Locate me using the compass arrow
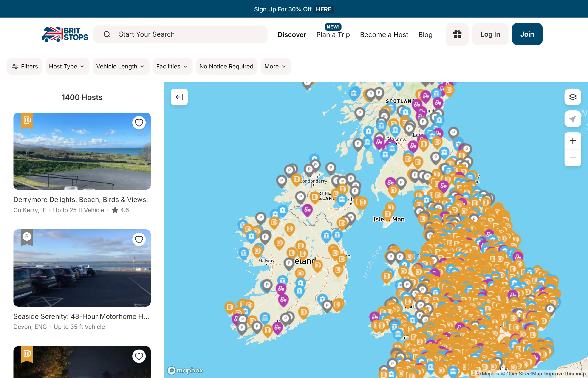The height and width of the screenshot is (378, 588). [573, 119]
